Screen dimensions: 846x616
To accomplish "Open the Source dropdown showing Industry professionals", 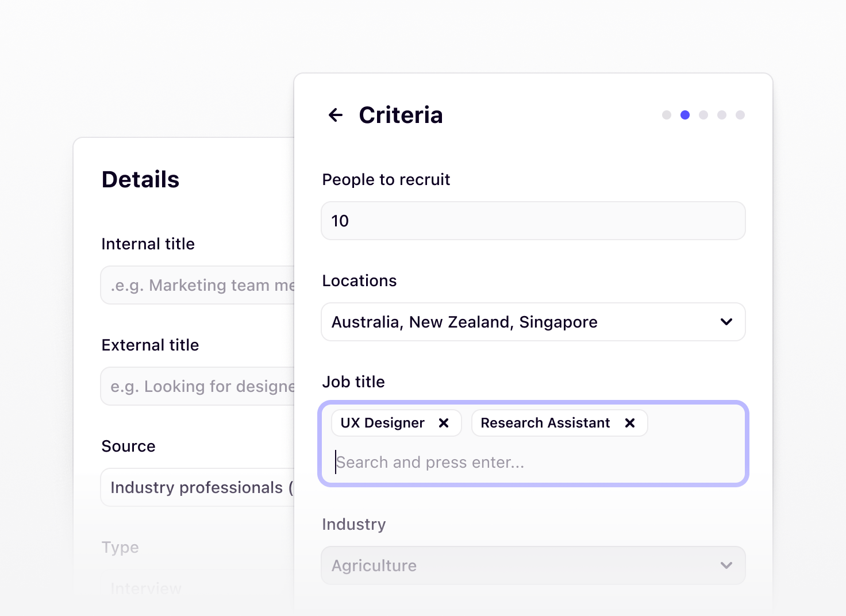I will click(x=198, y=487).
